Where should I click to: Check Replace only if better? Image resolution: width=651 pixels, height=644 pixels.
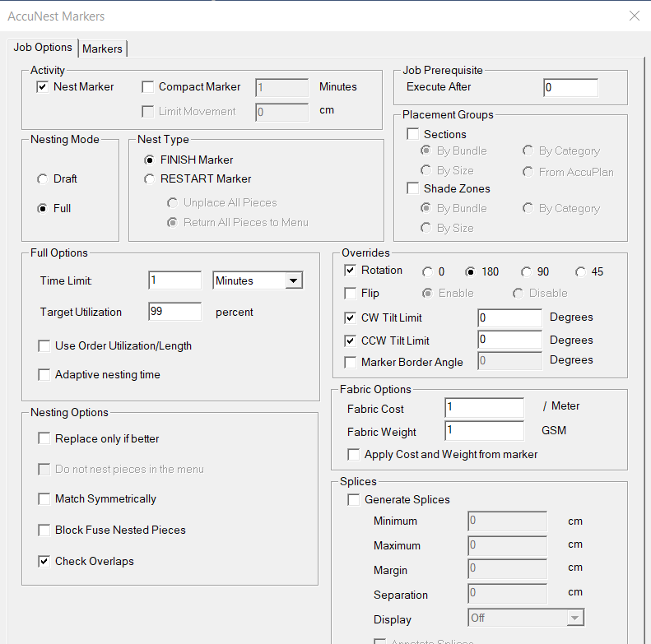point(44,438)
